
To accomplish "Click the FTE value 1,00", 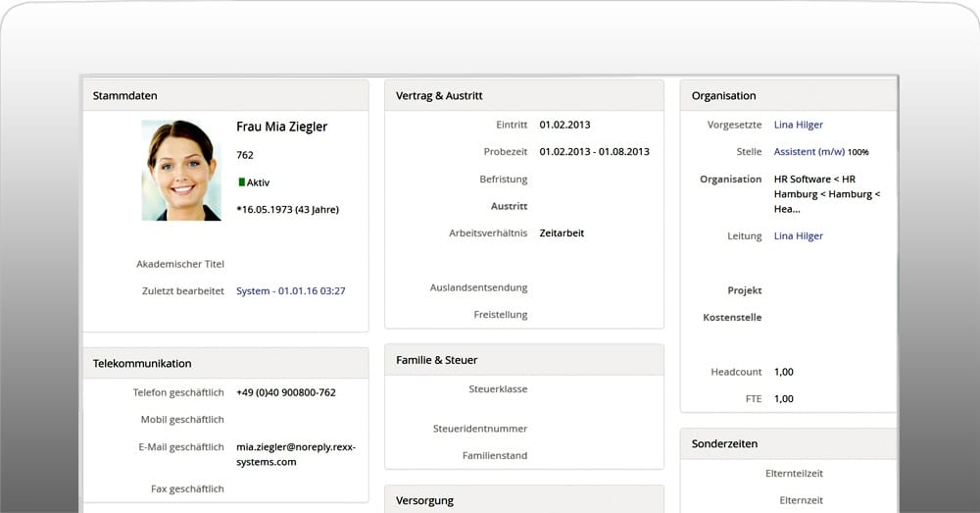I will [x=784, y=398].
